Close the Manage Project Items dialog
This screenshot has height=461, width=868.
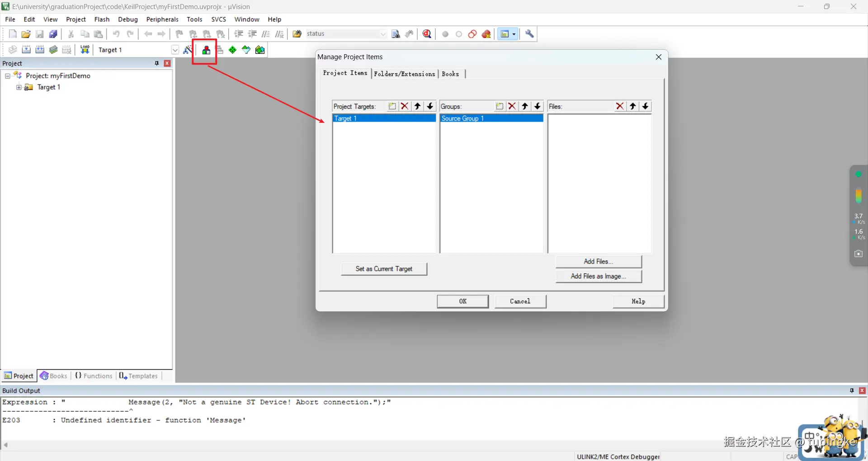coord(659,57)
